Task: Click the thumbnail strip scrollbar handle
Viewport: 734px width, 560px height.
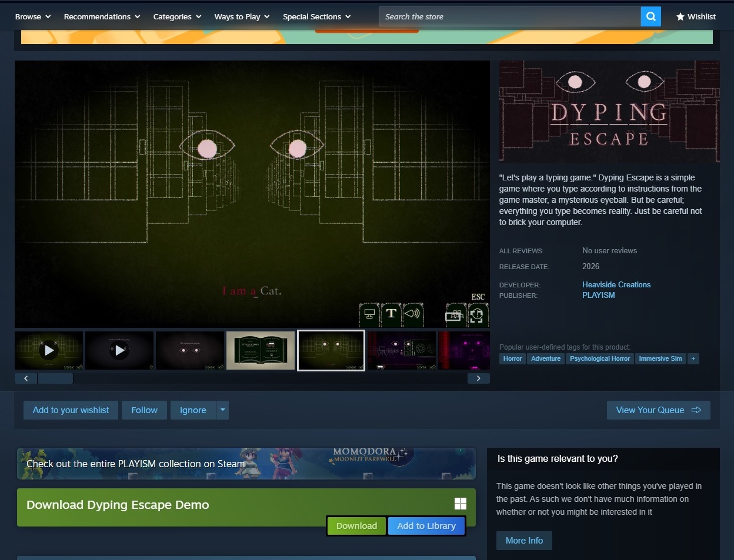Action: point(55,378)
